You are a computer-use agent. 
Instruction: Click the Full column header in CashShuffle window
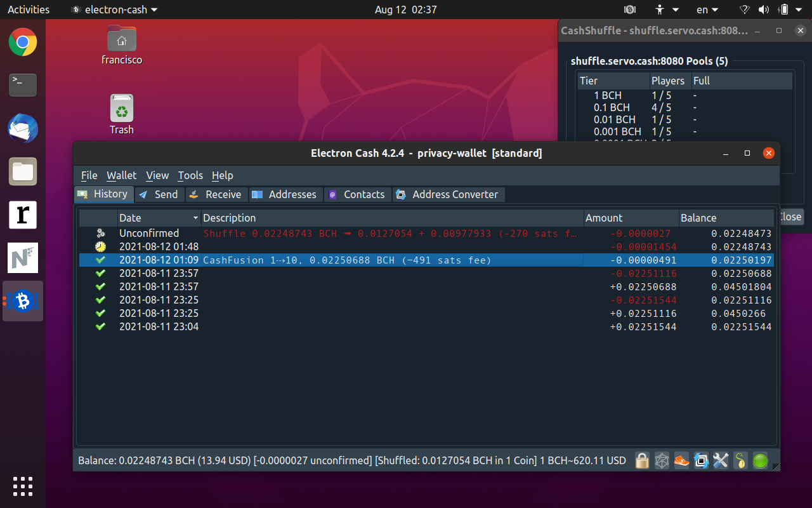(742, 81)
